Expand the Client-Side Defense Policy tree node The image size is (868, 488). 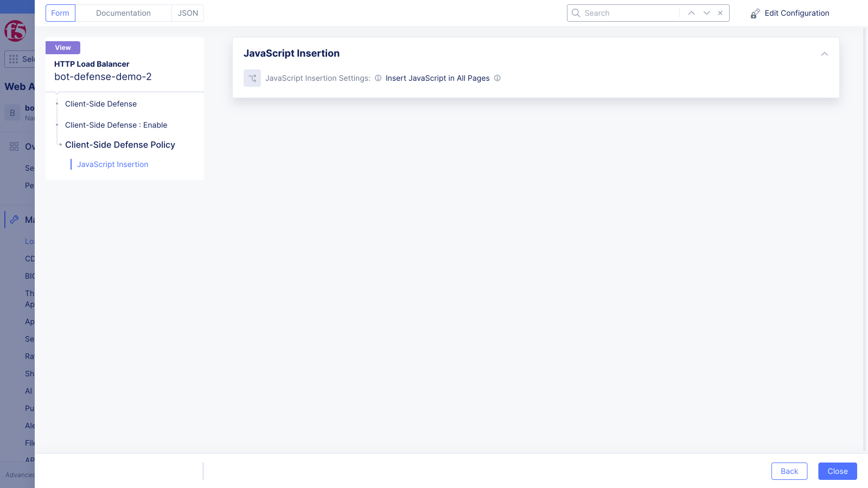[60, 145]
